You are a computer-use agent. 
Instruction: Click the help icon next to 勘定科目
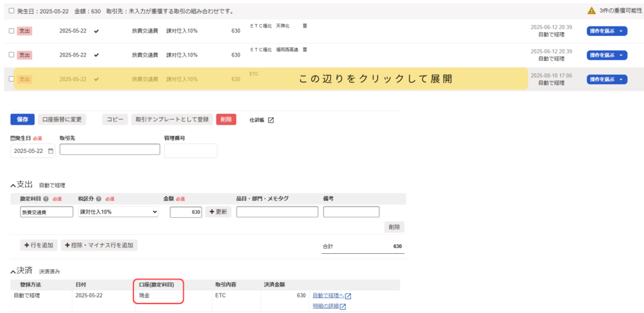point(46,199)
